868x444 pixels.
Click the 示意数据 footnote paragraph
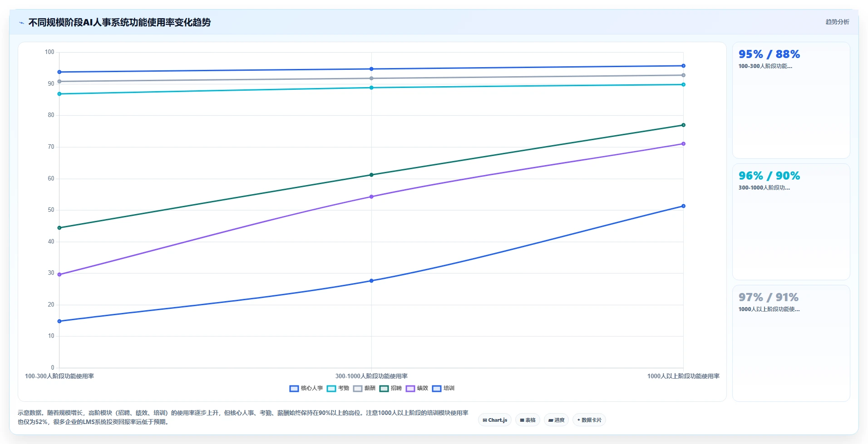coord(243,417)
